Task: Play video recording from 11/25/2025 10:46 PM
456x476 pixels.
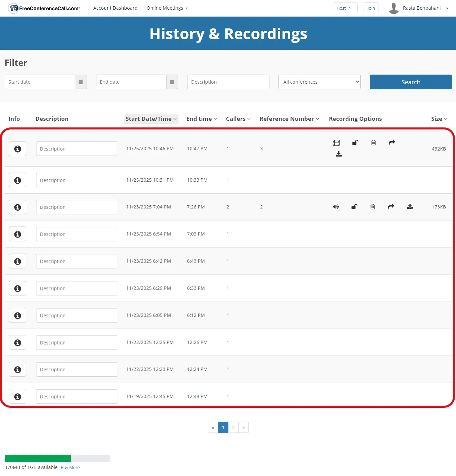Action: (x=336, y=143)
